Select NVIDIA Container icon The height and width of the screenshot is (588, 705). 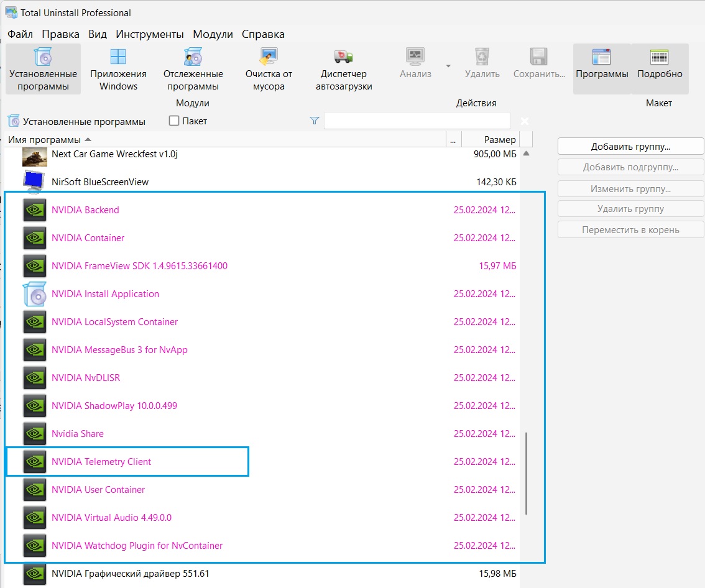click(x=35, y=238)
